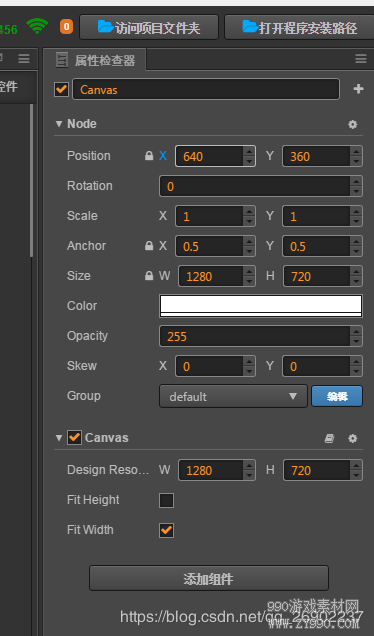374x636 pixels.
Task: Click the 访问项目文件夹 button
Action: (149, 27)
